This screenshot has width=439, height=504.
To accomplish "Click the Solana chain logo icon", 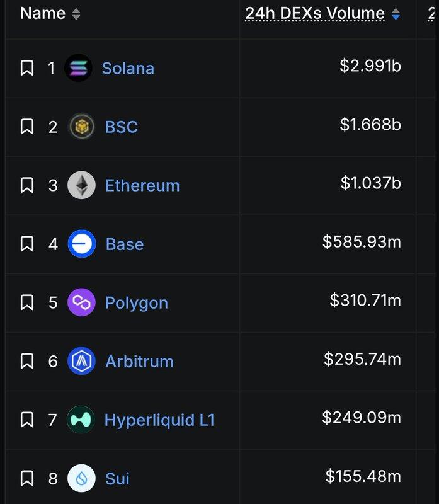I will [78, 68].
